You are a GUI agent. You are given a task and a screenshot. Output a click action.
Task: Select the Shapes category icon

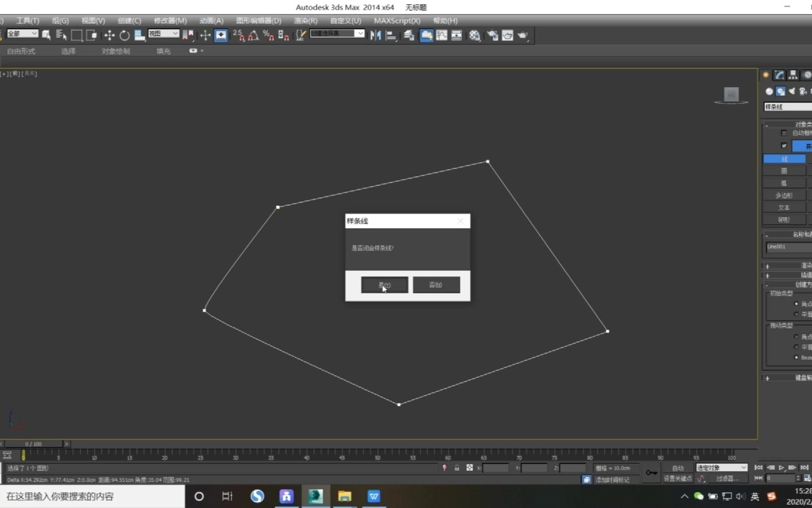781,92
